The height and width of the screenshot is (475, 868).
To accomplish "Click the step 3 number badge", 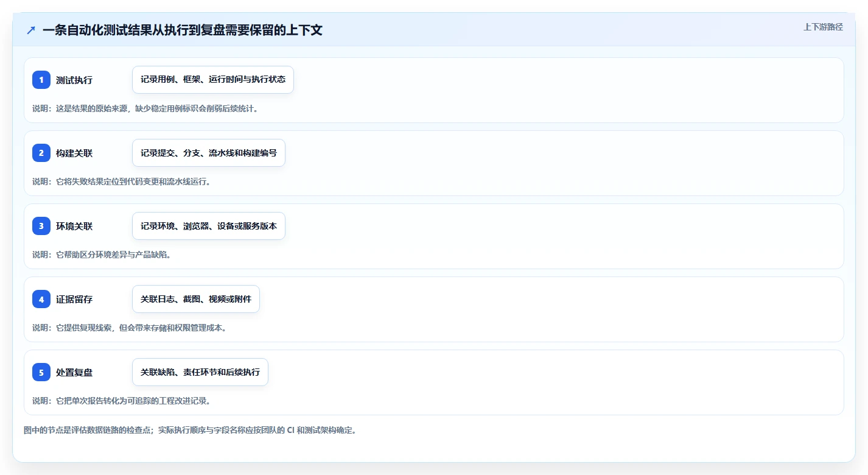I will (x=41, y=226).
